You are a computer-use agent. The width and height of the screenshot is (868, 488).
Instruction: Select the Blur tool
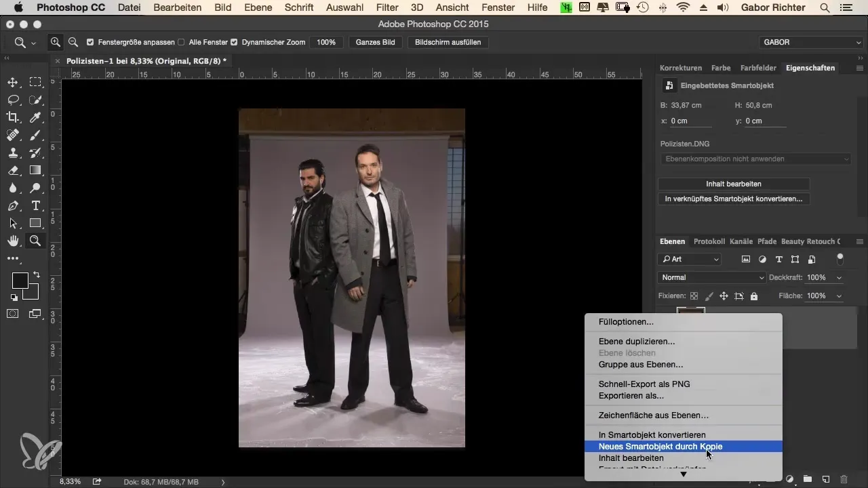pyautogui.click(x=13, y=188)
